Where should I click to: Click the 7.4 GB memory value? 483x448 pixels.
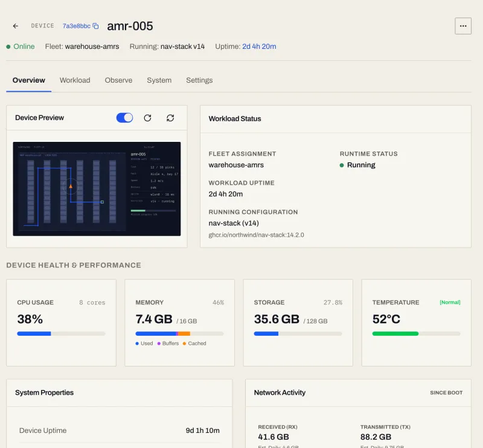(x=154, y=319)
